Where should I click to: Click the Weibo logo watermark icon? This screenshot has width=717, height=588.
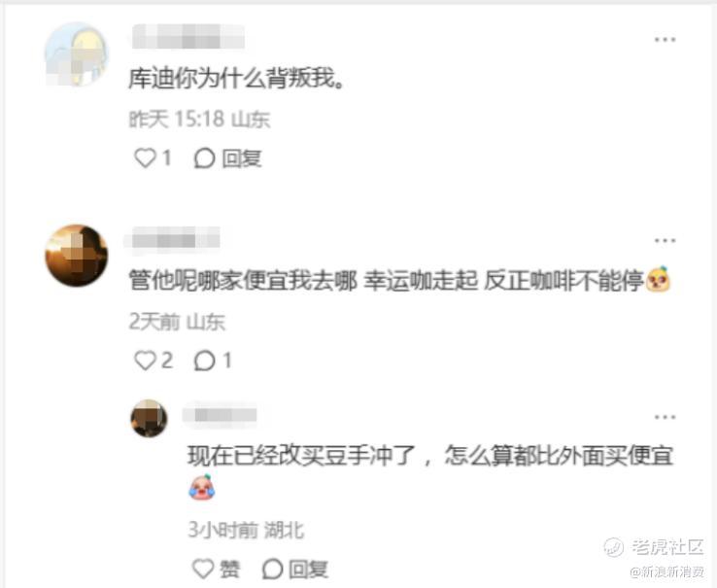click(x=613, y=547)
